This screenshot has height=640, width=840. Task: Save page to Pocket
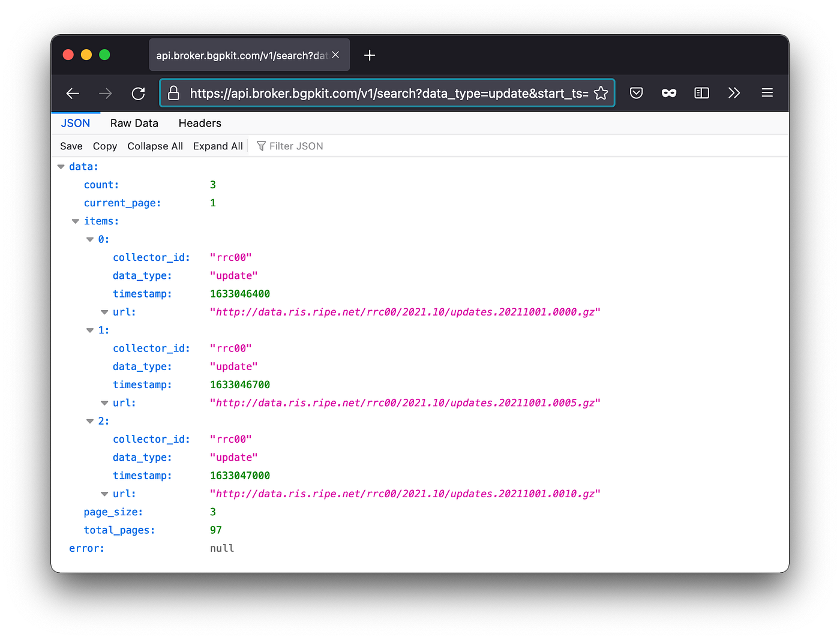[x=637, y=93]
